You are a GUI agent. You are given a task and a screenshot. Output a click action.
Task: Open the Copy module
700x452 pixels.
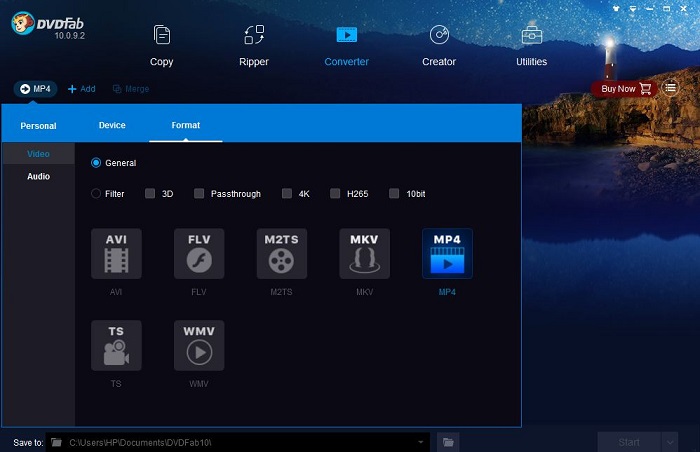point(162,45)
